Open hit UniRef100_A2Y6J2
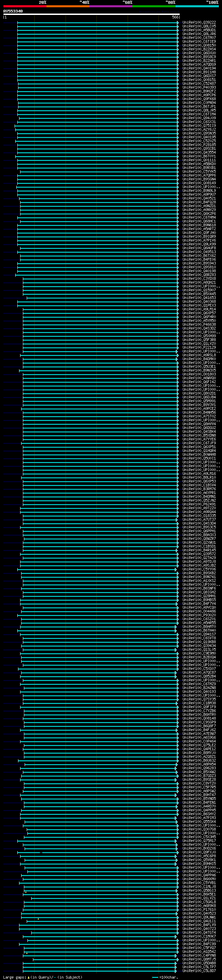Screen dimensions: 222x980 (x=199, y=129)
